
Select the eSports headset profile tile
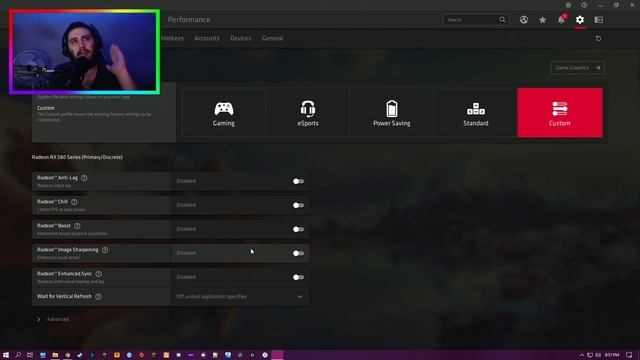point(308,113)
